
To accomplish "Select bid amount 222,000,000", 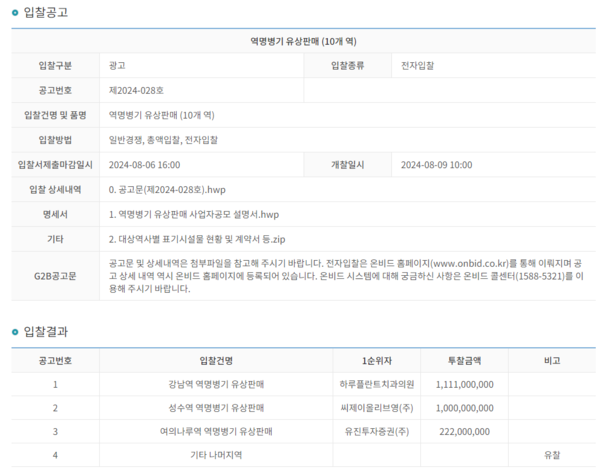I will (465, 432).
